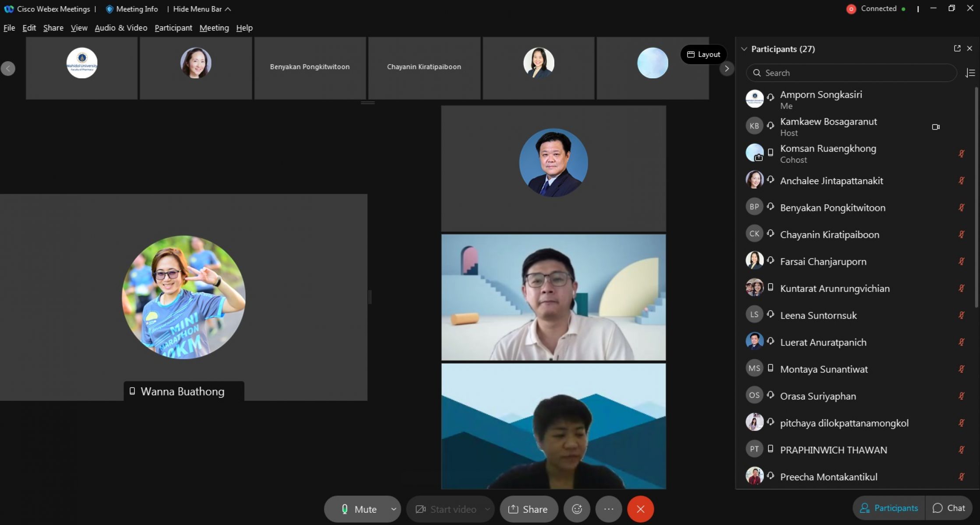Image resolution: width=980 pixels, height=525 pixels.
Task: Open the participant sort options
Action: pos(970,73)
